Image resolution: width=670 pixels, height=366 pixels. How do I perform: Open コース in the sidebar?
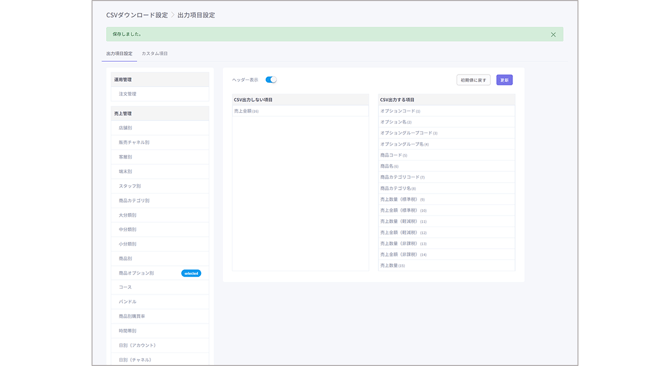click(160, 287)
